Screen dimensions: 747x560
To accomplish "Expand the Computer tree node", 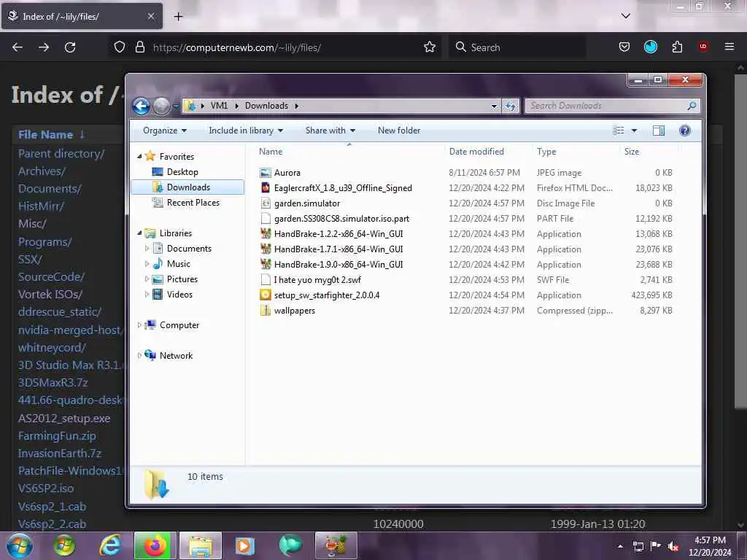I will point(139,324).
